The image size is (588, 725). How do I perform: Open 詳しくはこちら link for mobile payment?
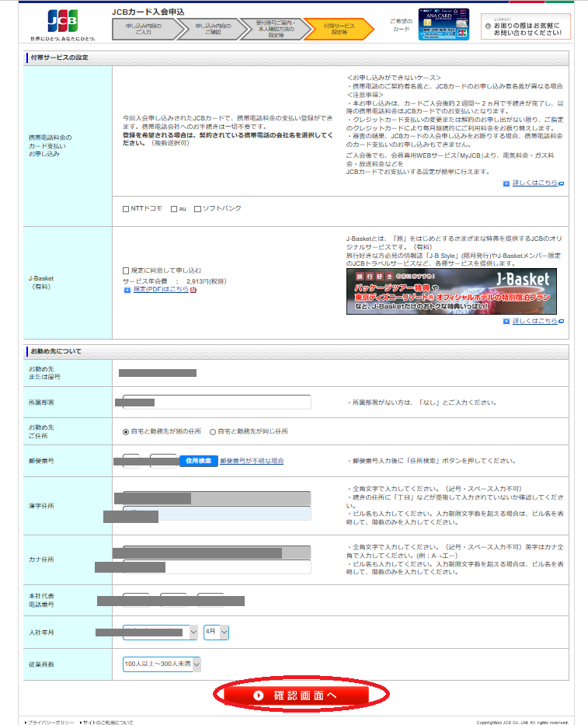tap(535, 183)
